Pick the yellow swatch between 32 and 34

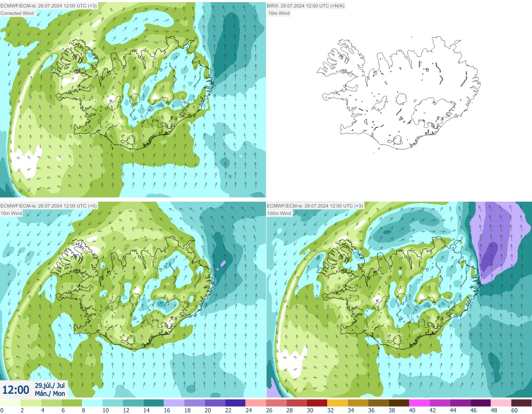pos(338,403)
